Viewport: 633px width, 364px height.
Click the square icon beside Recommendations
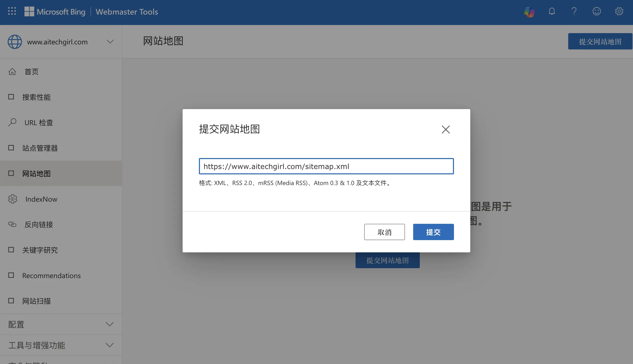point(11,275)
